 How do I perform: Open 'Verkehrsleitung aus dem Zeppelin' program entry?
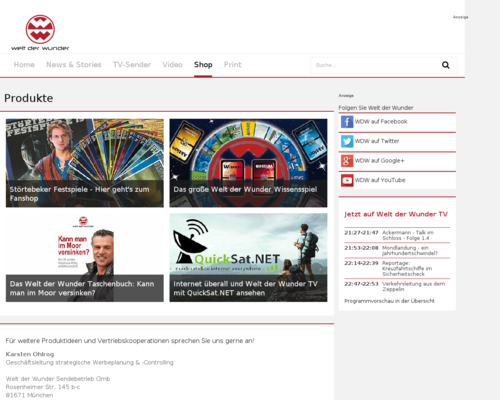(x=414, y=286)
